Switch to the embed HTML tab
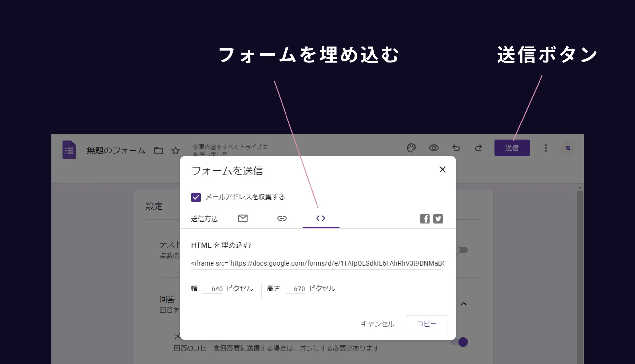The image size is (635, 364). coord(321,218)
